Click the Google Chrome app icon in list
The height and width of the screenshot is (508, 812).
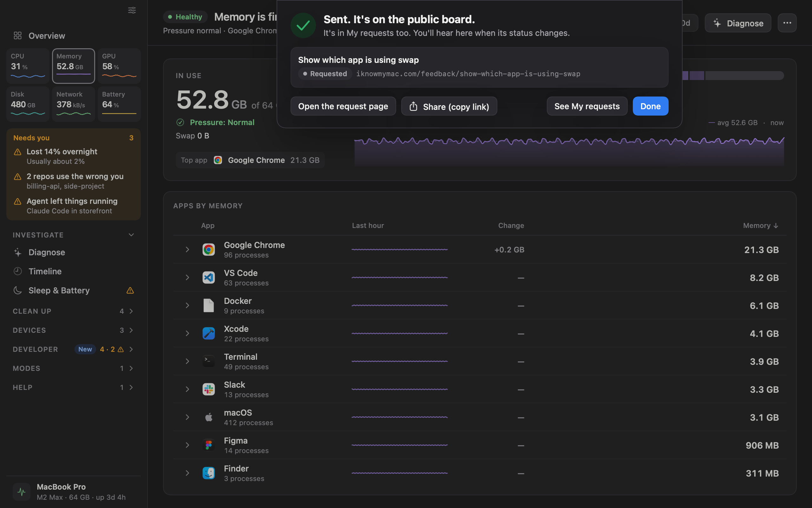click(x=208, y=250)
